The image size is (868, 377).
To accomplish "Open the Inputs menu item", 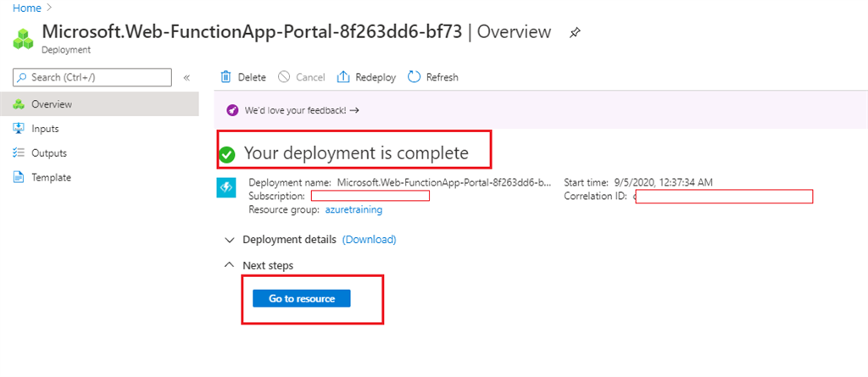I will pos(45,129).
